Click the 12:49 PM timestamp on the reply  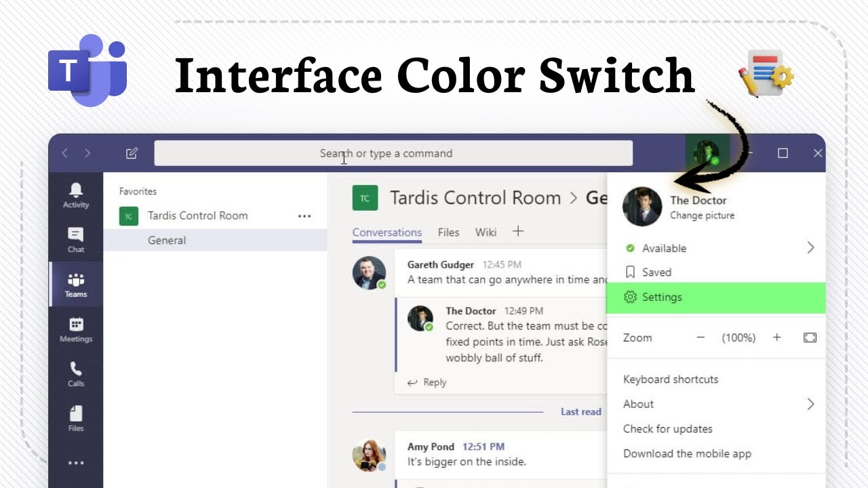524,311
